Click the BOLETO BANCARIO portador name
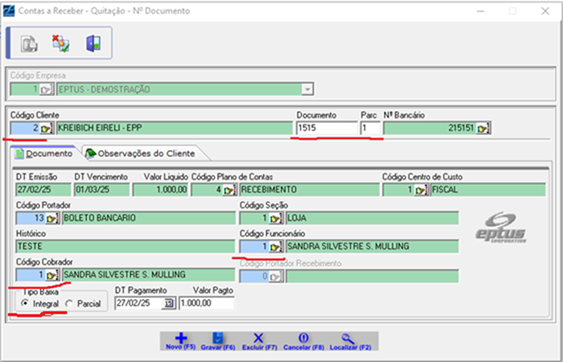 [148, 218]
